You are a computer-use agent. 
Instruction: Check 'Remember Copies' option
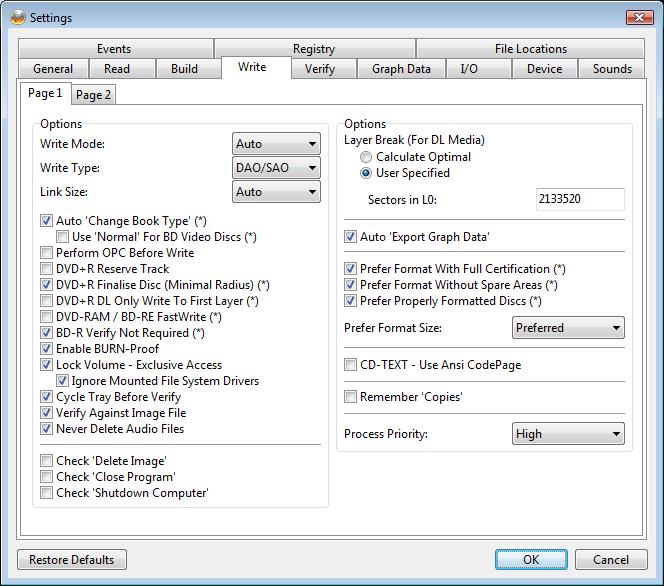coord(351,397)
